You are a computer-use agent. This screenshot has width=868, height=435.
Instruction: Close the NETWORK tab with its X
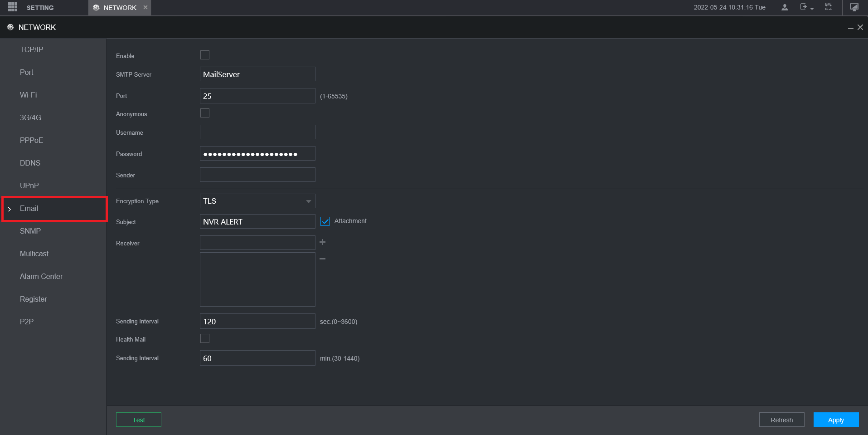[145, 7]
